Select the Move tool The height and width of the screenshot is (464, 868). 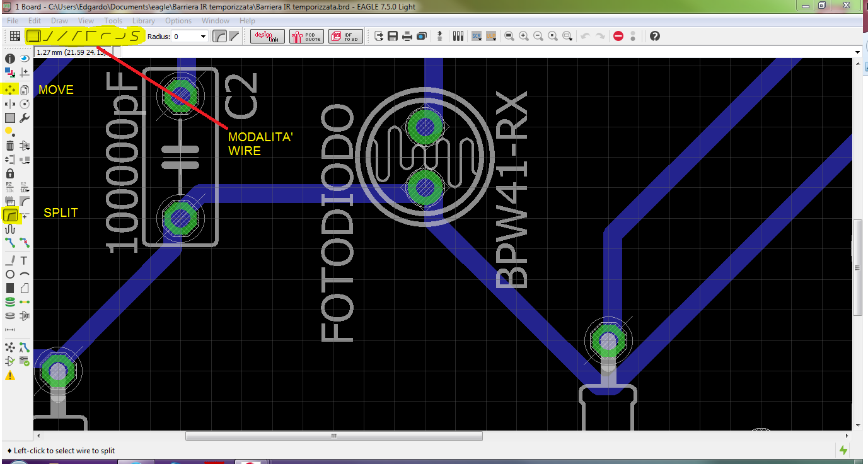click(x=10, y=90)
